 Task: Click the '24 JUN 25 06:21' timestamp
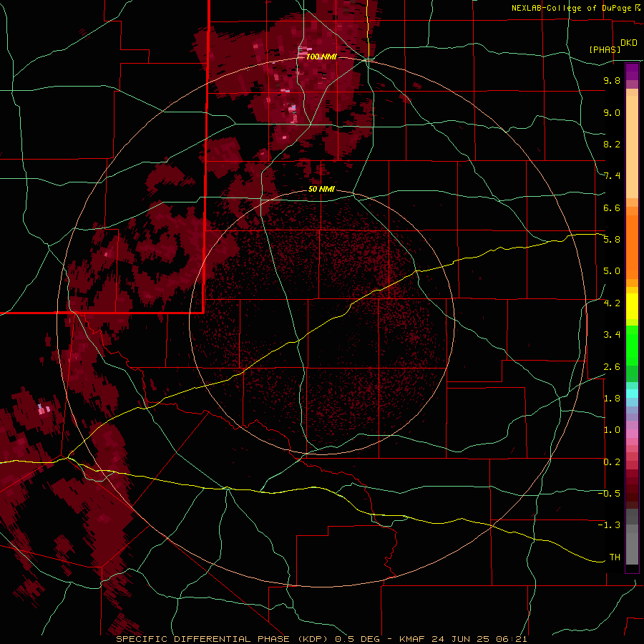479,639
